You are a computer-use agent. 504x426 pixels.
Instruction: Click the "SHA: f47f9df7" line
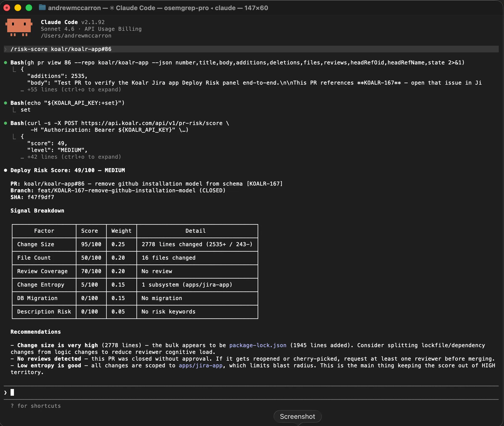click(32, 197)
